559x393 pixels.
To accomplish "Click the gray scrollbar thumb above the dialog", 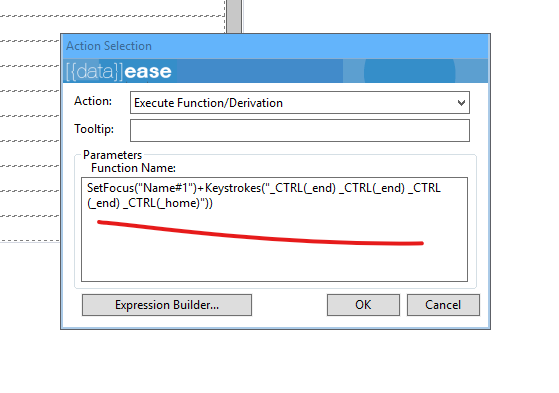I will (x=234, y=16).
